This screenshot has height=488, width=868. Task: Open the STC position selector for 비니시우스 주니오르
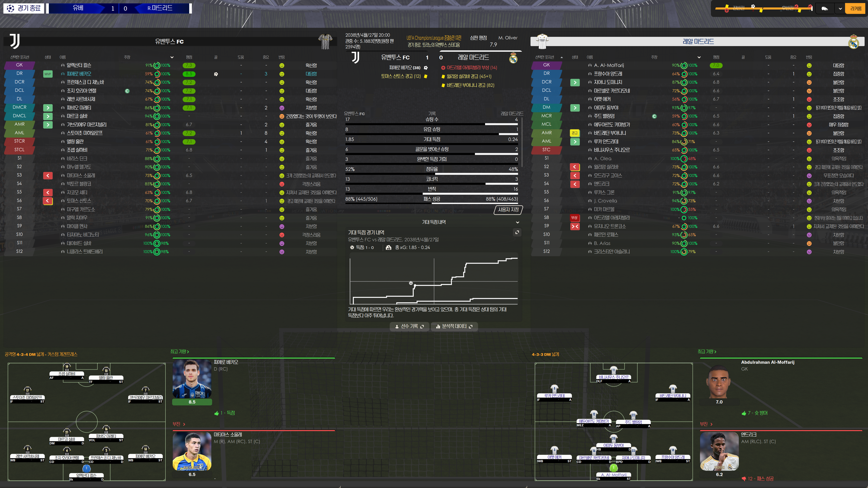pos(546,150)
